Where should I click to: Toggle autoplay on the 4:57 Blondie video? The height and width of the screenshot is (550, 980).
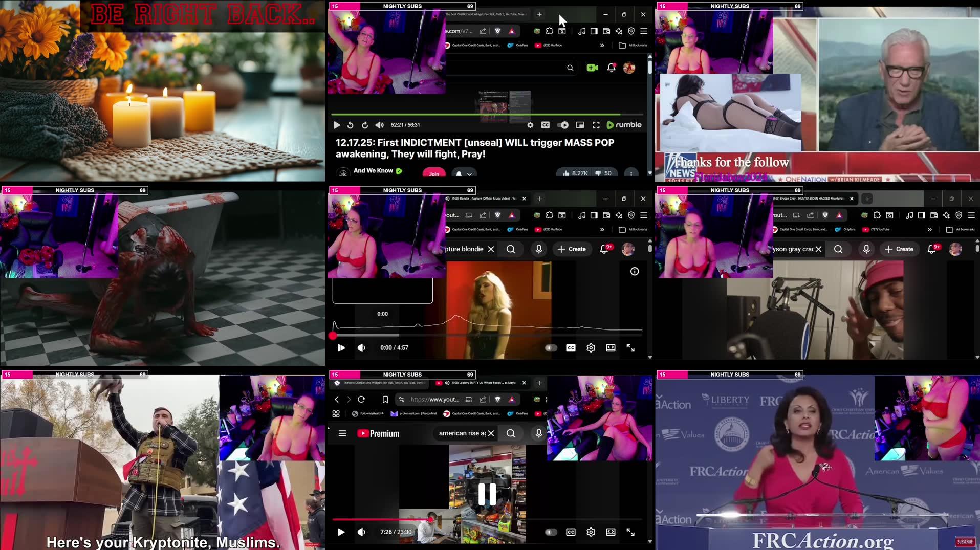tap(551, 348)
